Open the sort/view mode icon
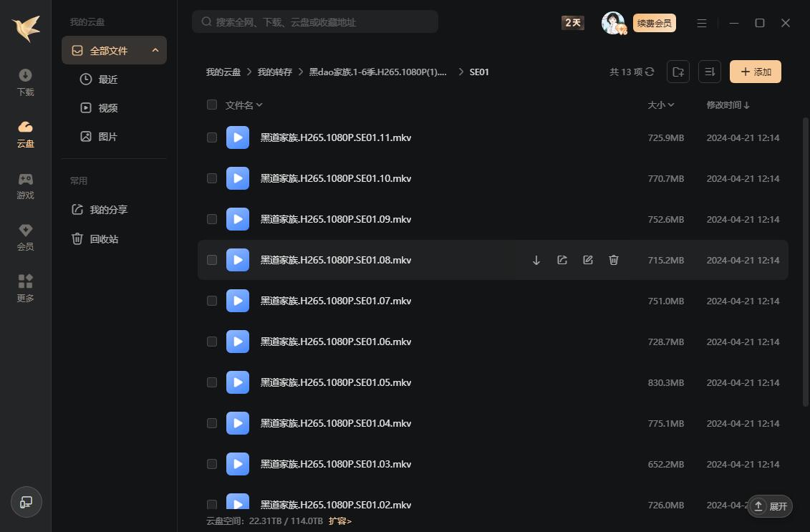The width and height of the screenshot is (810, 532). pyautogui.click(x=709, y=72)
